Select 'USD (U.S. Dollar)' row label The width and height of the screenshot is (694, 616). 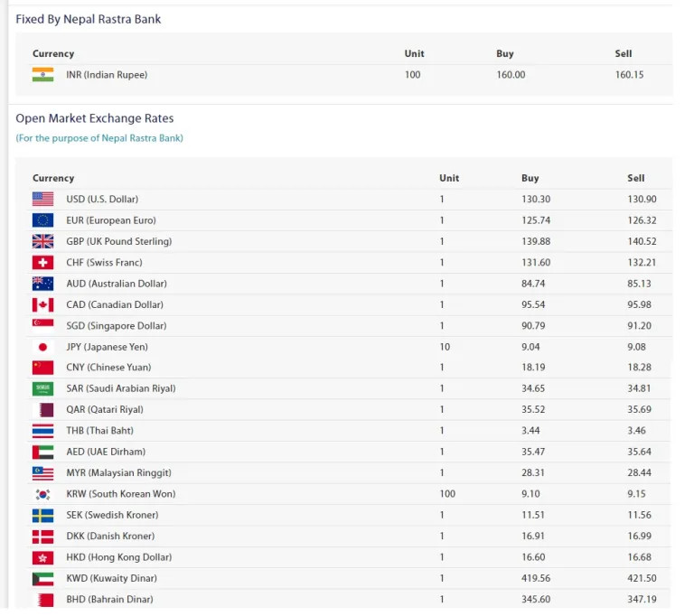point(102,200)
